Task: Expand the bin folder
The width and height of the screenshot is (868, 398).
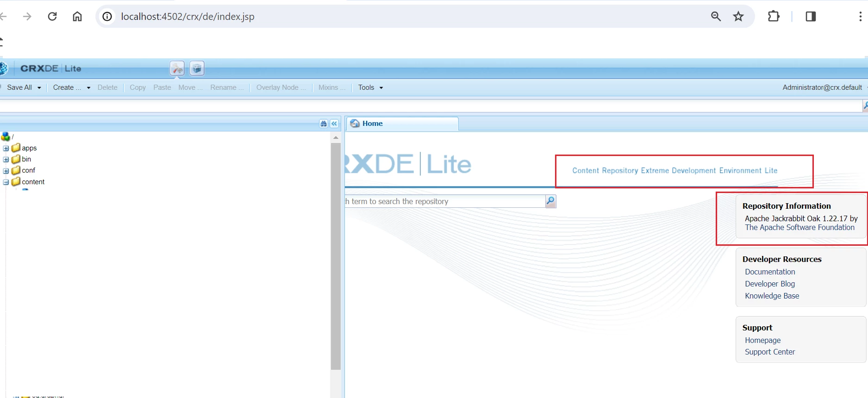Action: pos(6,160)
